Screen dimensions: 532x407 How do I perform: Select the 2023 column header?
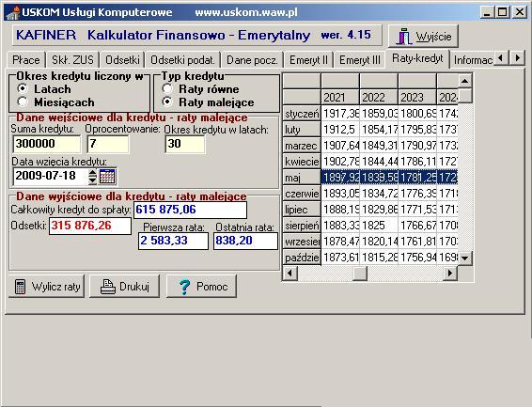click(417, 98)
